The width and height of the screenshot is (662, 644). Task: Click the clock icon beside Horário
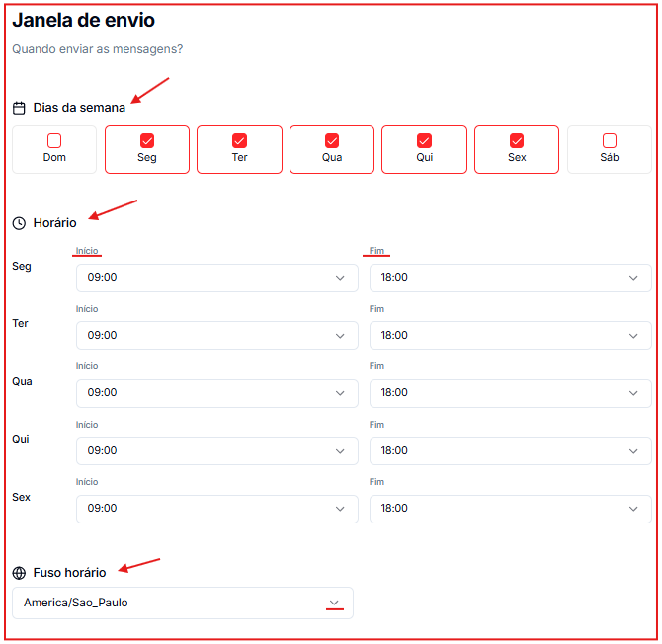19,223
